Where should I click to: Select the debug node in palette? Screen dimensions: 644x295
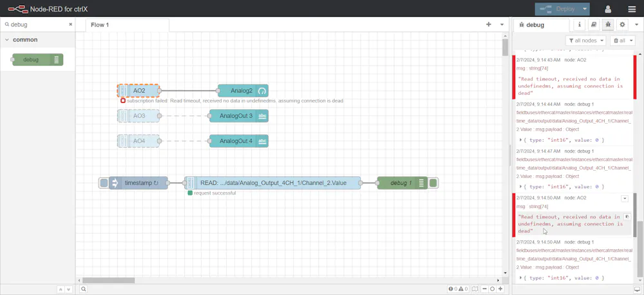pos(38,59)
